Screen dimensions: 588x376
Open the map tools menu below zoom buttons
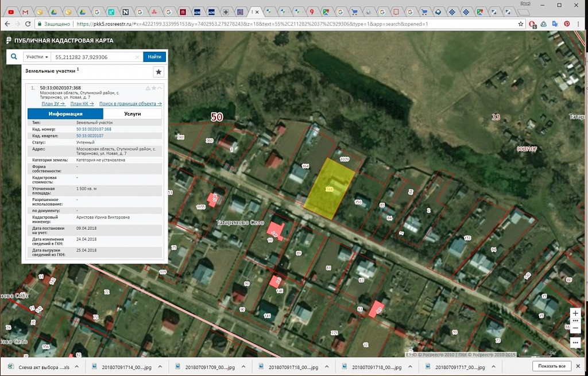575,342
